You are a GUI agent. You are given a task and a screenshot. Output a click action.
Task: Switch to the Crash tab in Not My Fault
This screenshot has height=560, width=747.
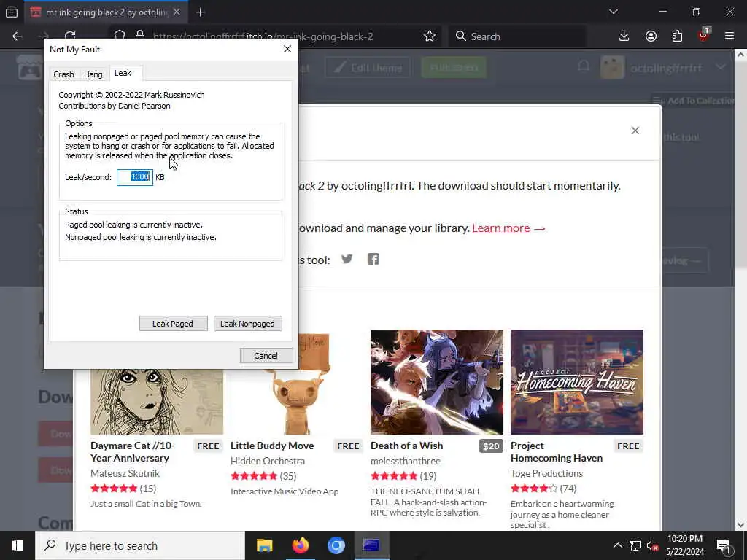[63, 74]
